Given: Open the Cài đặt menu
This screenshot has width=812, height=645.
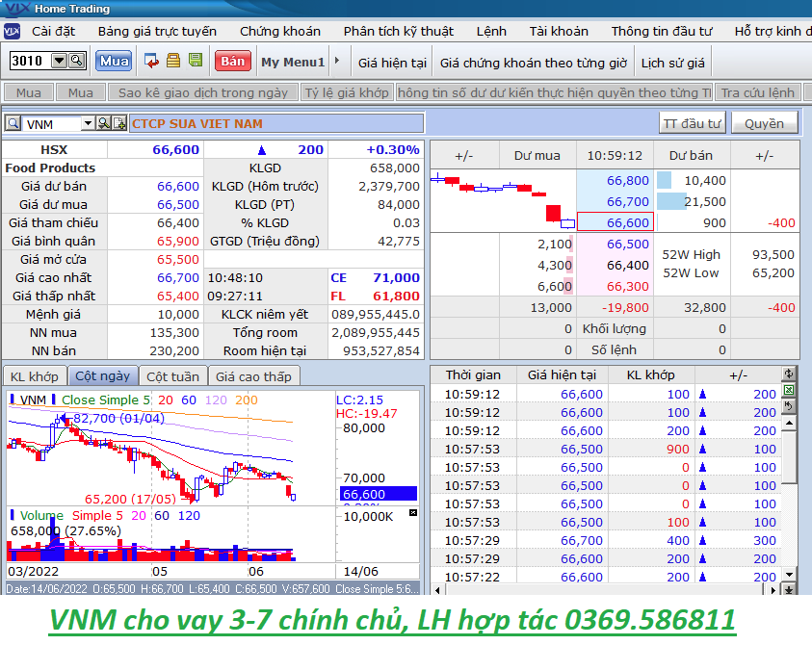Looking at the screenshot, I should pos(53,32).
